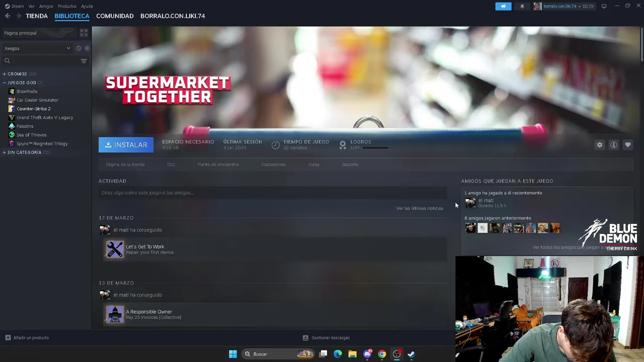Open Punto de encuentro link
Image resolution: width=644 pixels, height=362 pixels.
coord(218,164)
